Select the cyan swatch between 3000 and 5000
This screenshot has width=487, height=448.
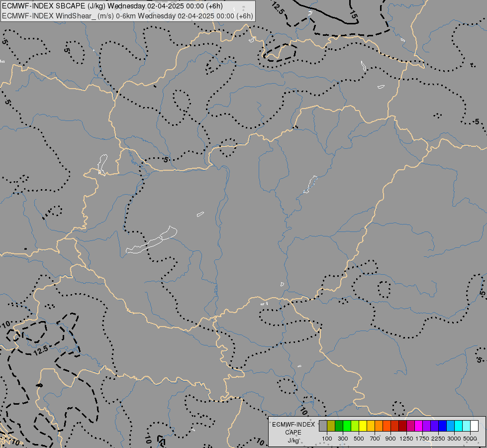point(459,426)
